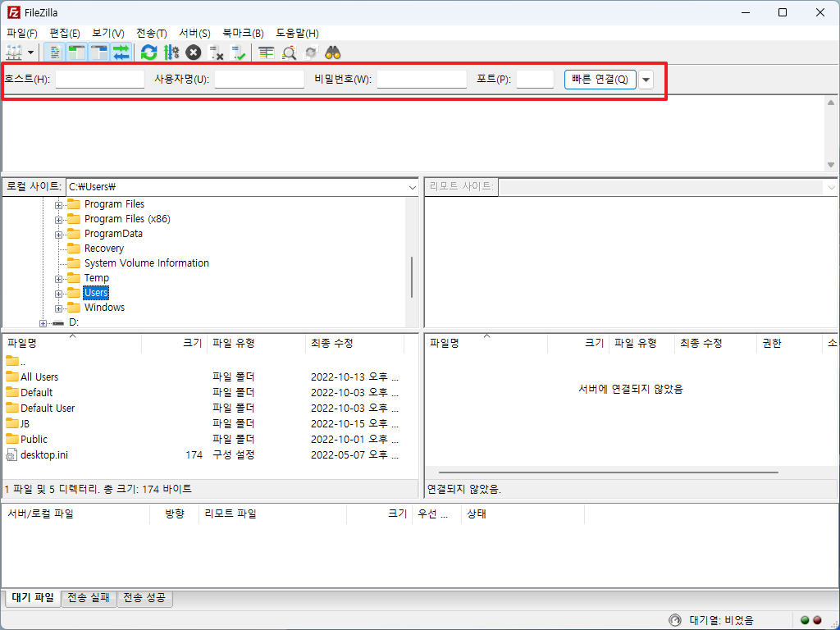Switch to the 전송 성공 tab

pos(144,598)
